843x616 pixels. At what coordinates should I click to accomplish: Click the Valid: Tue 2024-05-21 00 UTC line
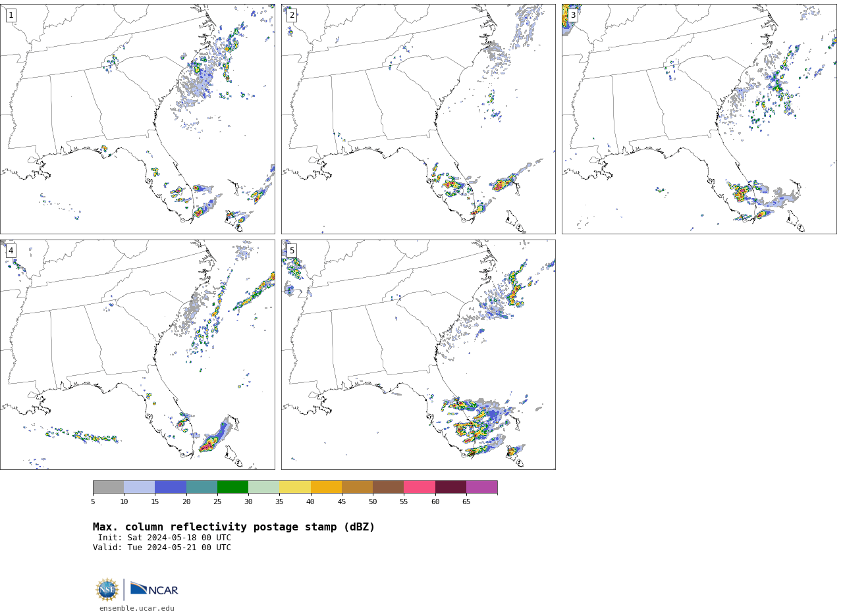pos(162,548)
